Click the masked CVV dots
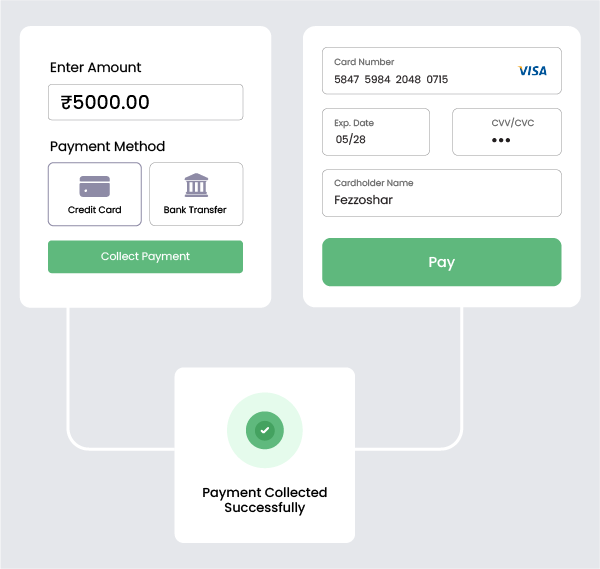The image size is (600, 569). pyautogui.click(x=500, y=140)
